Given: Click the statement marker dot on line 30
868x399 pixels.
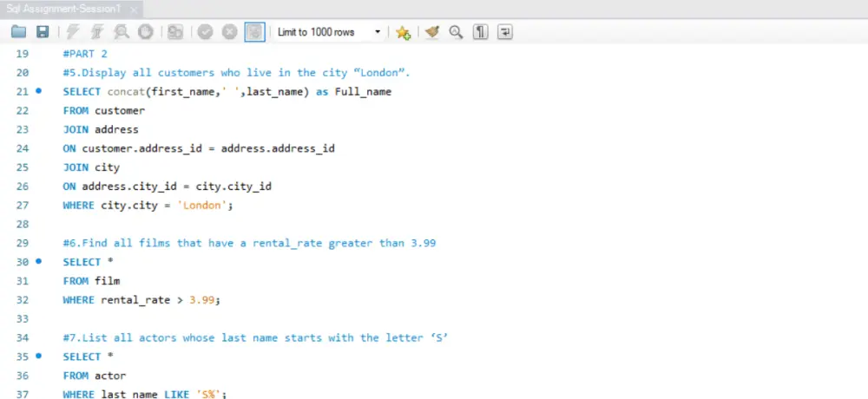Looking at the screenshot, I should [x=38, y=261].
